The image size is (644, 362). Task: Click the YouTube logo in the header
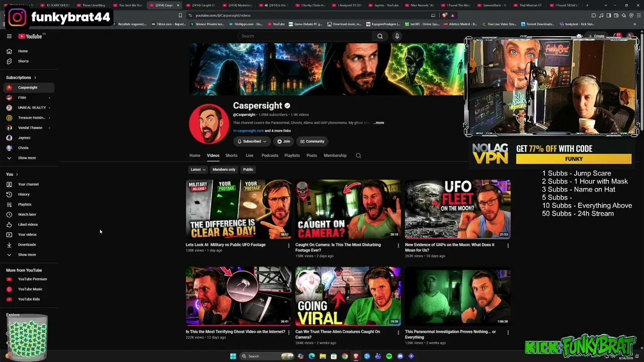coord(31,36)
